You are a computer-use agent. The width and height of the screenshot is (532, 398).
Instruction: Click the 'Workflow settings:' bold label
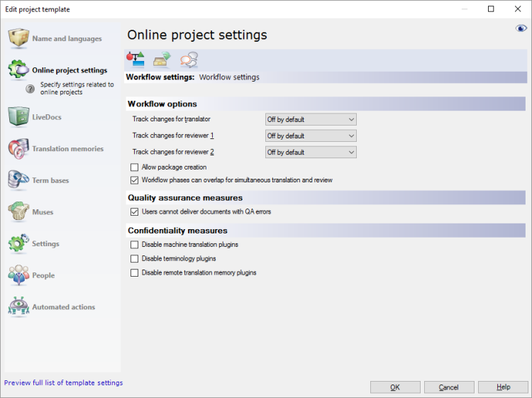[x=160, y=77]
